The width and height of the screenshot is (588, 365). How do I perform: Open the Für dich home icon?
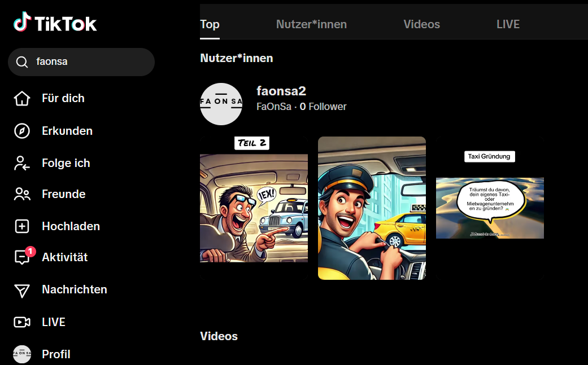[x=21, y=98]
